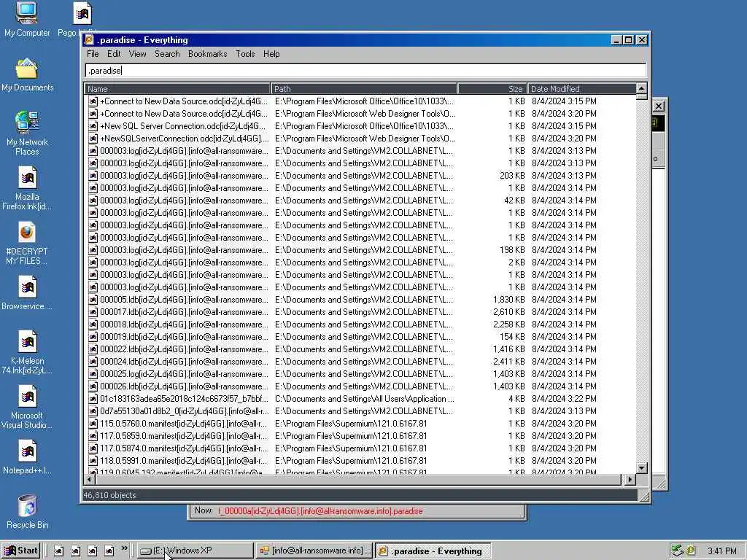747x560 pixels.
Task: Click the Everything title bar app icon
Action: coord(89,40)
